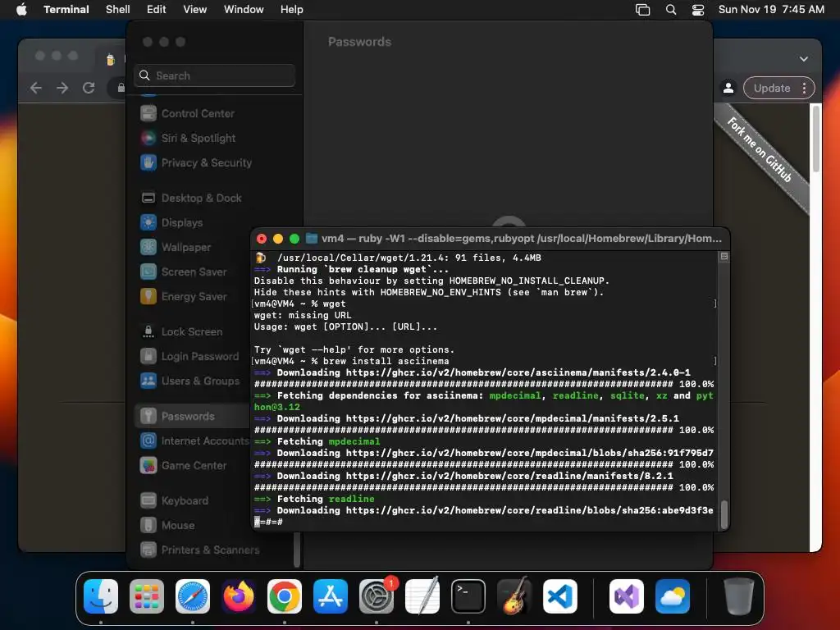This screenshot has width=840, height=630.
Task: Click the Terminal window scrollbar thumb
Action: click(x=724, y=514)
